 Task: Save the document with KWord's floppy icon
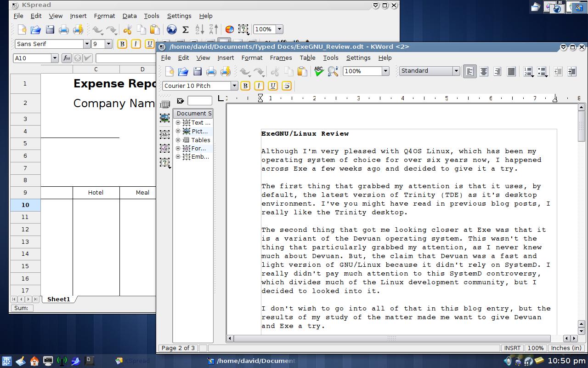[197, 71]
